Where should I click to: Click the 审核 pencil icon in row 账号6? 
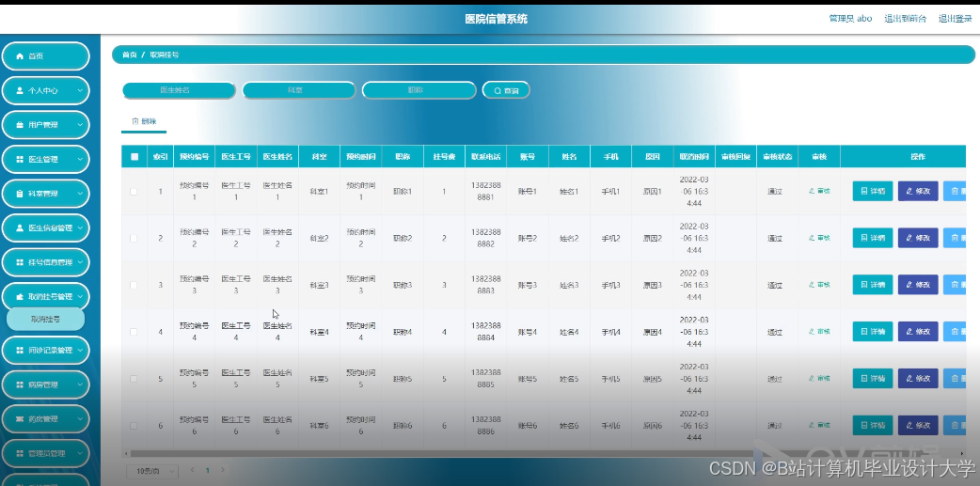[x=812, y=426]
